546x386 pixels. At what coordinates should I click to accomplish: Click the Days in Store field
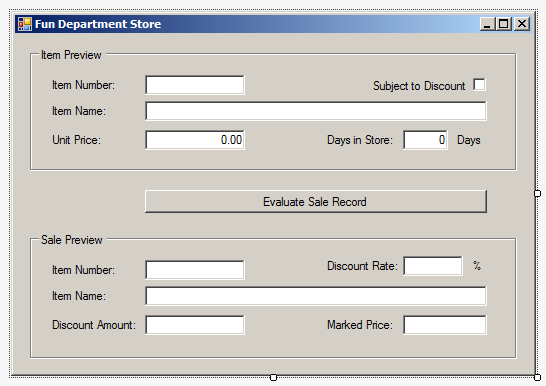pyautogui.click(x=426, y=140)
